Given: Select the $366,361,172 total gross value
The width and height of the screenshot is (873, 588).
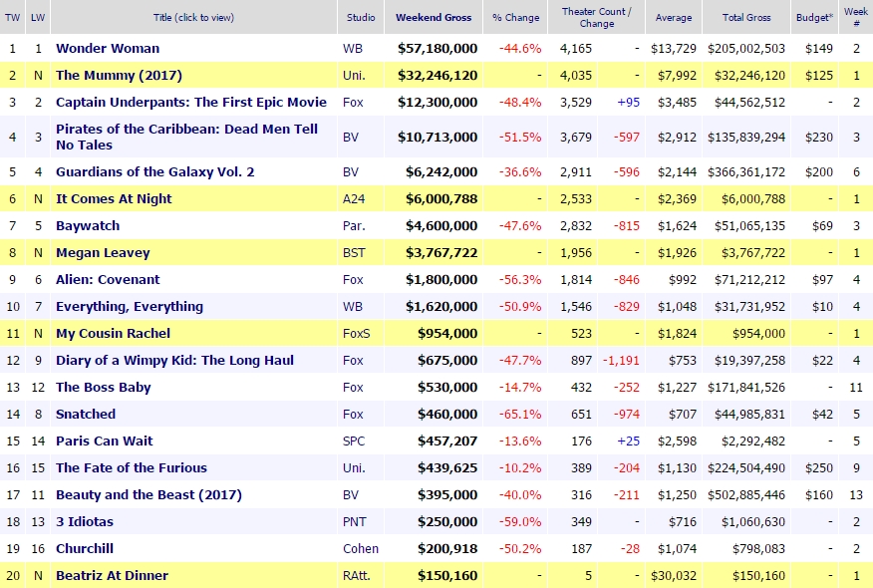Looking at the screenshot, I should (746, 172).
